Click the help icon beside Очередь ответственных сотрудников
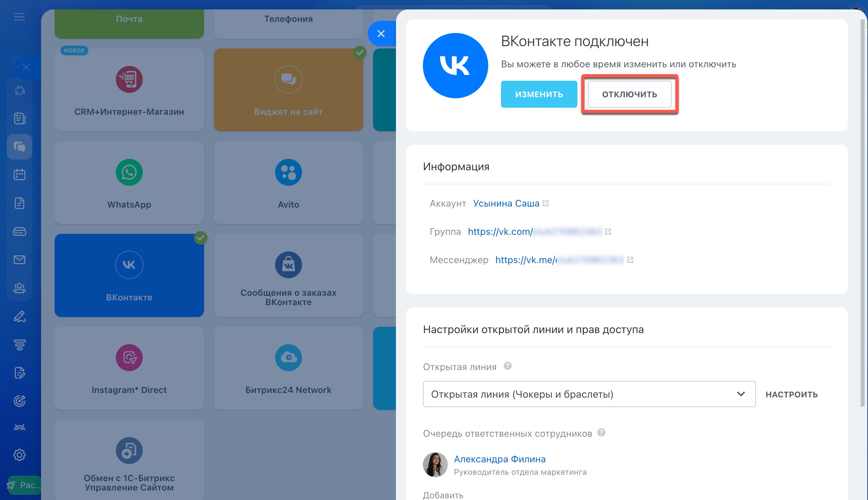Viewport: 868px width, 500px height. pyautogui.click(x=601, y=432)
